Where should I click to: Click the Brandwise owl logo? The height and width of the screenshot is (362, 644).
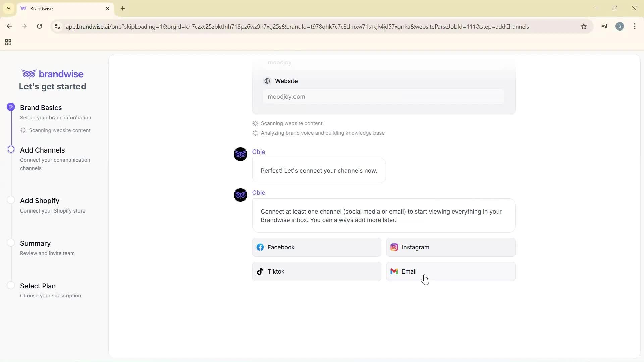pyautogui.click(x=29, y=74)
